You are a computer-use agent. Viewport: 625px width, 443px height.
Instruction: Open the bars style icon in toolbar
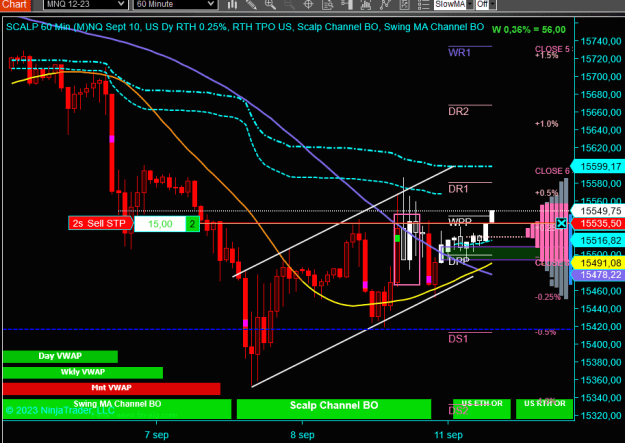[232, 4]
